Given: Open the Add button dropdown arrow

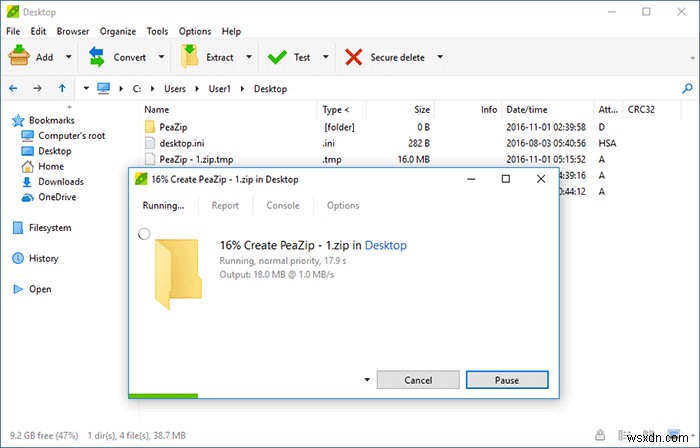Looking at the screenshot, I should [x=68, y=57].
